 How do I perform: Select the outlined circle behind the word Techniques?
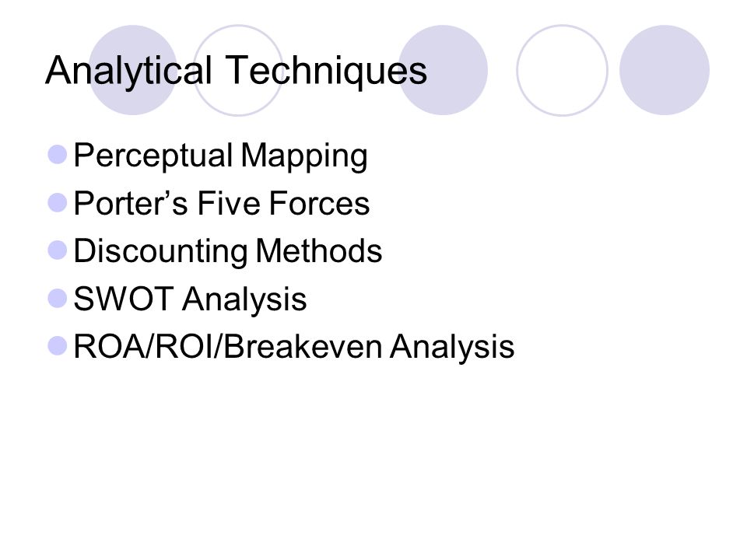point(238,70)
